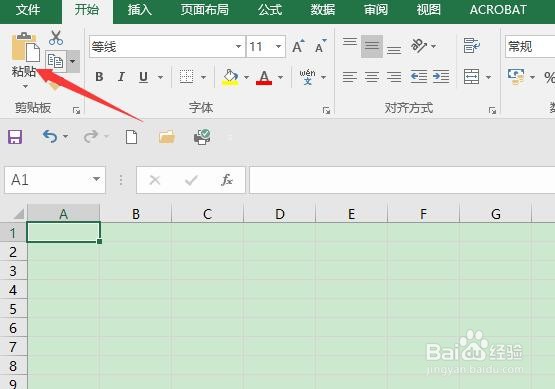Click into the formula bar
555x389 pixels.
click(402, 180)
